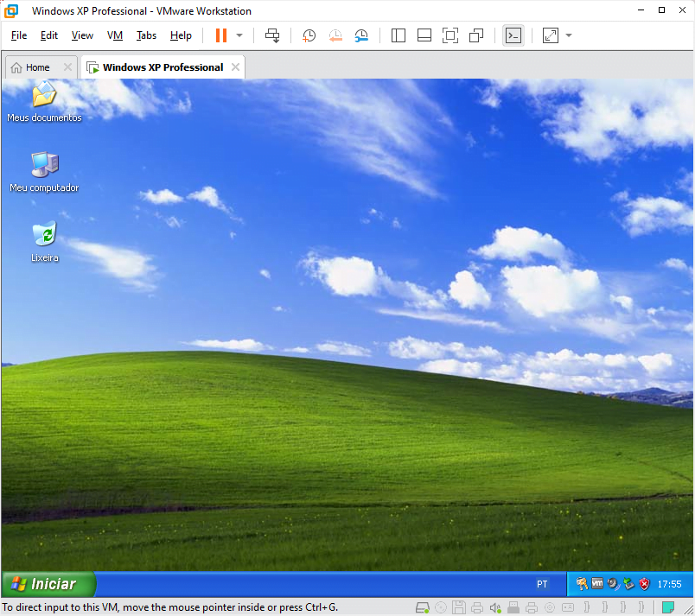The width and height of the screenshot is (695, 616).
Task: Enter full screen mode icon
Action: coord(450,35)
